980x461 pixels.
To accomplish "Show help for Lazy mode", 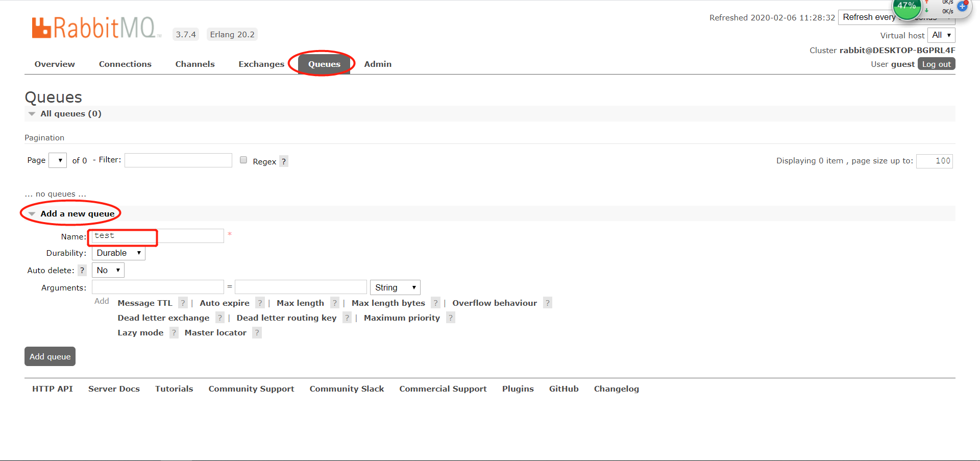I will coord(174,332).
